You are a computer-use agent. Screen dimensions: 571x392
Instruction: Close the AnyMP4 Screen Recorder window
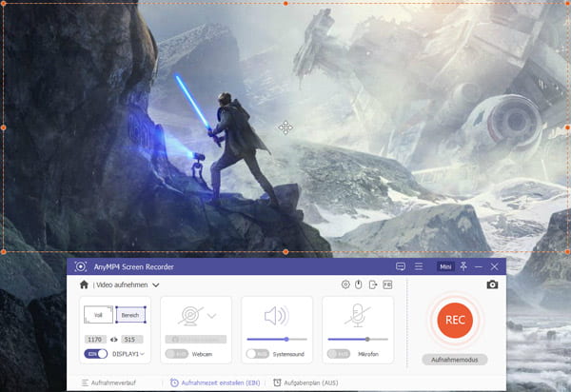[x=494, y=266]
